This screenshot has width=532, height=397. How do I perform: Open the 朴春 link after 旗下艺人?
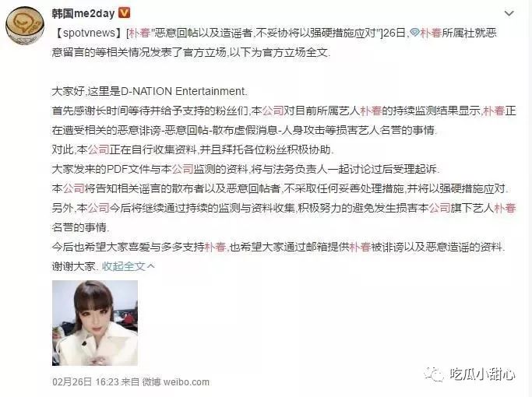(505, 208)
